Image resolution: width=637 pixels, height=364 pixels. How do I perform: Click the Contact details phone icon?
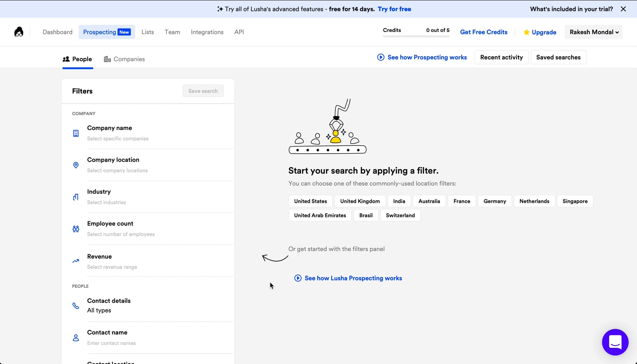[76, 306]
